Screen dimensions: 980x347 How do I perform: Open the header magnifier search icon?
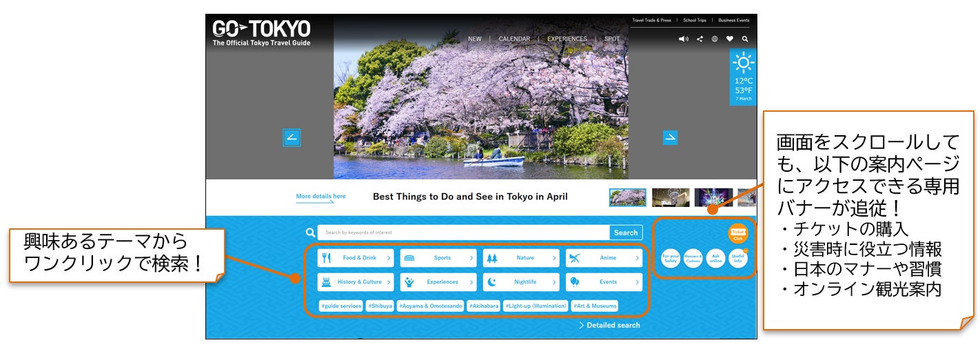tap(745, 39)
